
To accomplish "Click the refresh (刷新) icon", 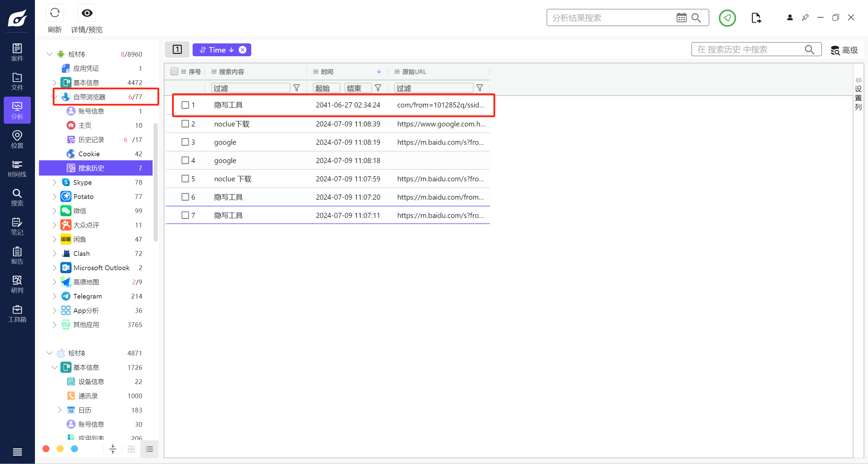I will (55, 13).
